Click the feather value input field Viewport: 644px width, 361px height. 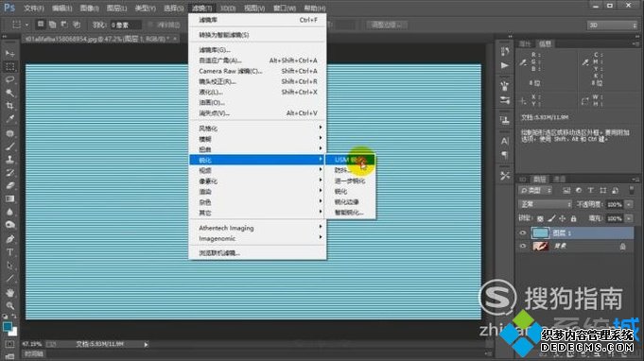[125, 25]
